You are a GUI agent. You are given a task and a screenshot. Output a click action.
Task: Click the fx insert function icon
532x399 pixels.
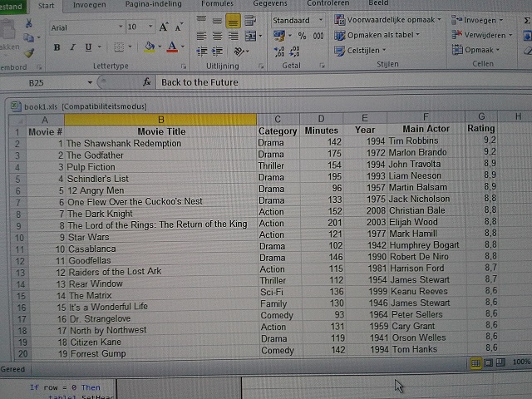[x=146, y=82]
